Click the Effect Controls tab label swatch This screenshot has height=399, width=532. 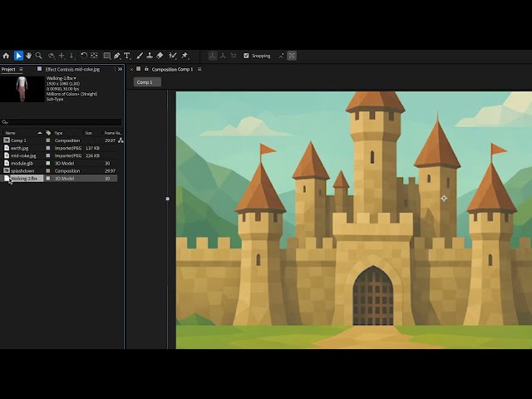click(x=39, y=69)
